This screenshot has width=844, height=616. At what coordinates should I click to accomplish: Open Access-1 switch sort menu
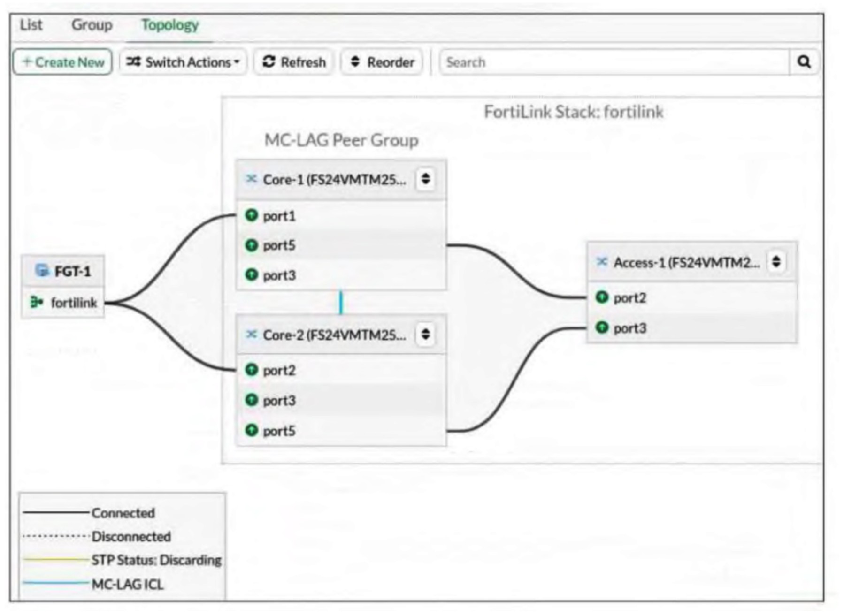pyautogui.click(x=776, y=261)
